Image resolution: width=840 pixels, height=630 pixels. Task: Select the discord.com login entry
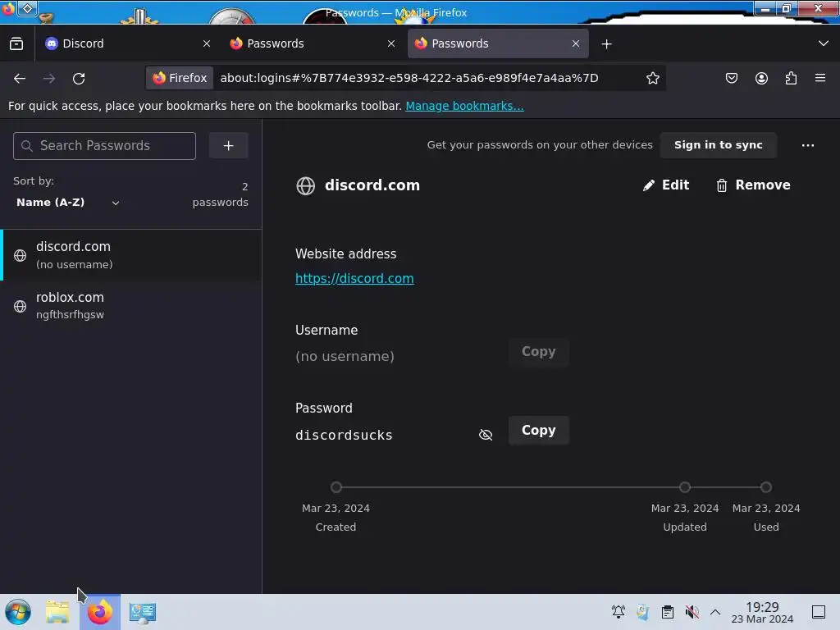131,255
